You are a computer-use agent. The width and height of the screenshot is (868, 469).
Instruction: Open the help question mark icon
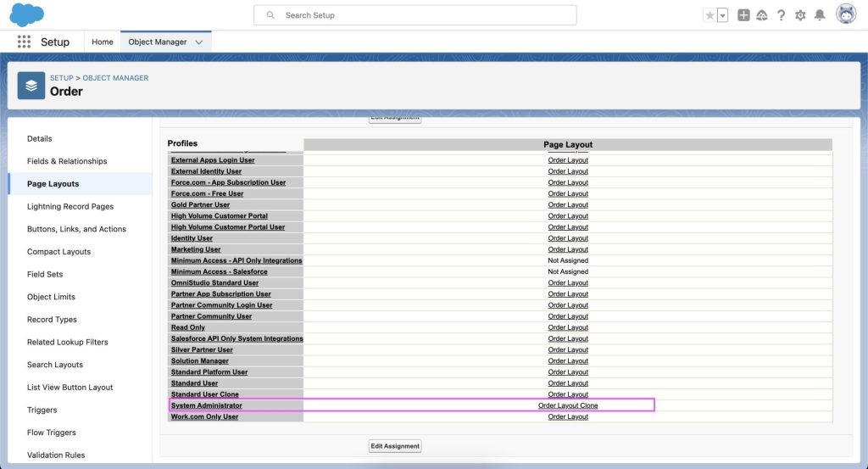tap(781, 15)
